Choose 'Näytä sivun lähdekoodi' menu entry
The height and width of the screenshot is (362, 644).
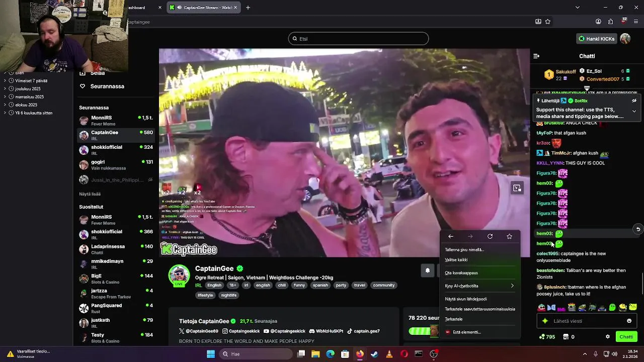(x=480, y=299)
